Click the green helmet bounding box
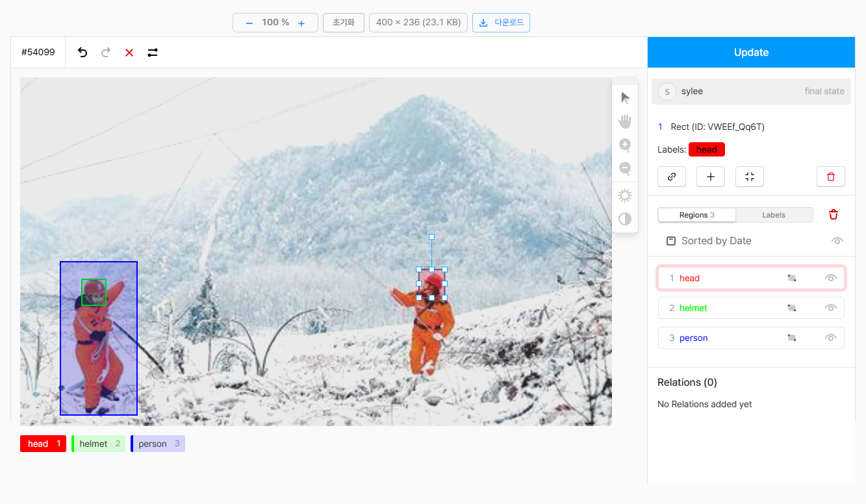866x504 pixels. click(94, 292)
